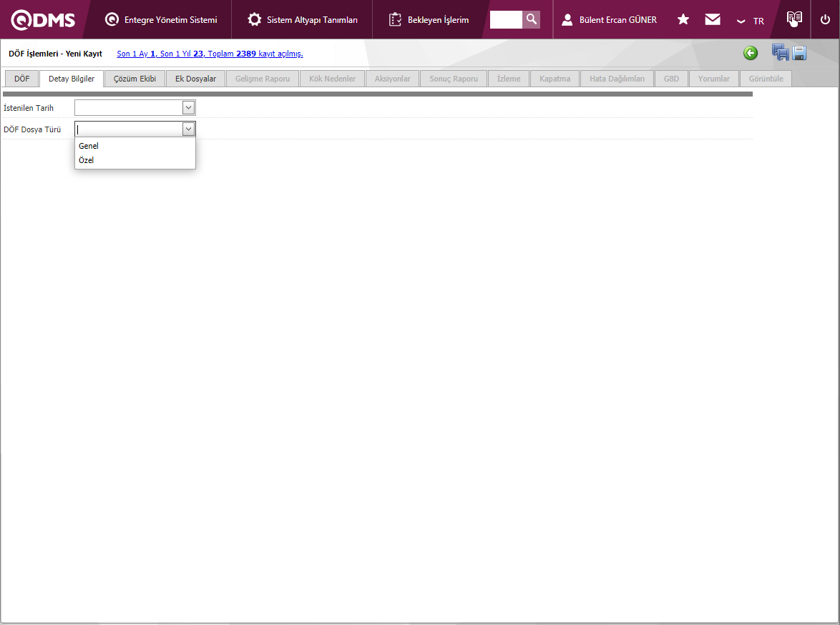Open the help book icon
The width and height of the screenshot is (840, 625).
794,19
